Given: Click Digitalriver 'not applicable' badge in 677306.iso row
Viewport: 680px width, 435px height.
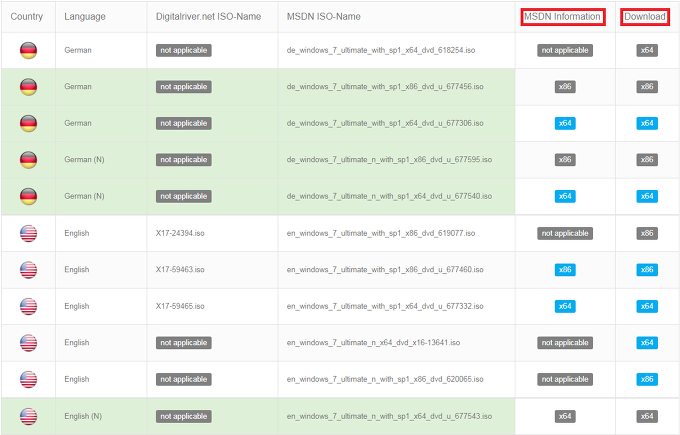Looking at the screenshot, I should point(184,123).
